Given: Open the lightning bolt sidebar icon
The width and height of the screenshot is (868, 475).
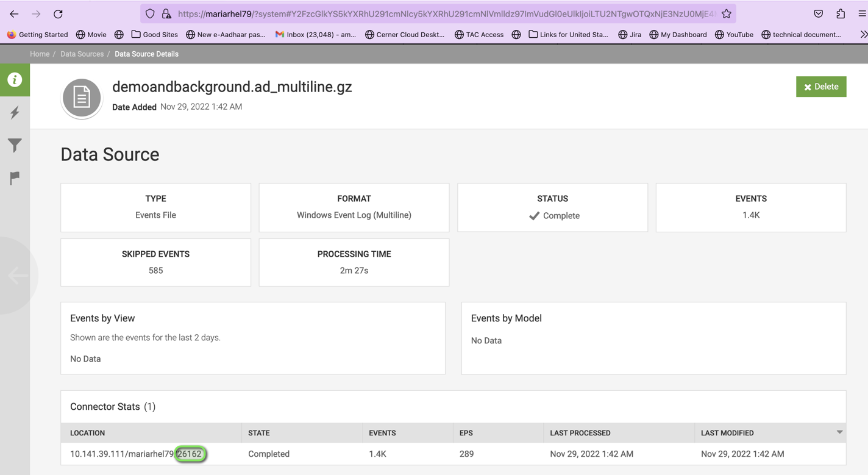Looking at the screenshot, I should (x=15, y=113).
